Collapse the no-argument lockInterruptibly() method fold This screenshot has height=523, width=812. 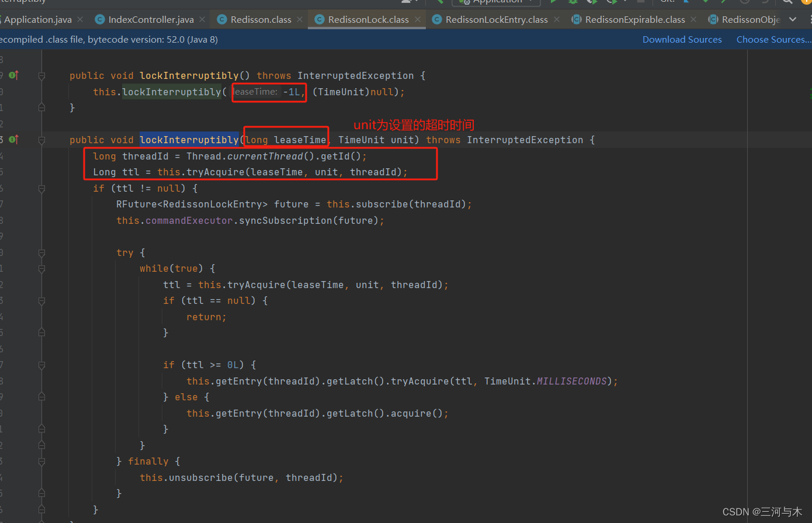pyautogui.click(x=41, y=76)
